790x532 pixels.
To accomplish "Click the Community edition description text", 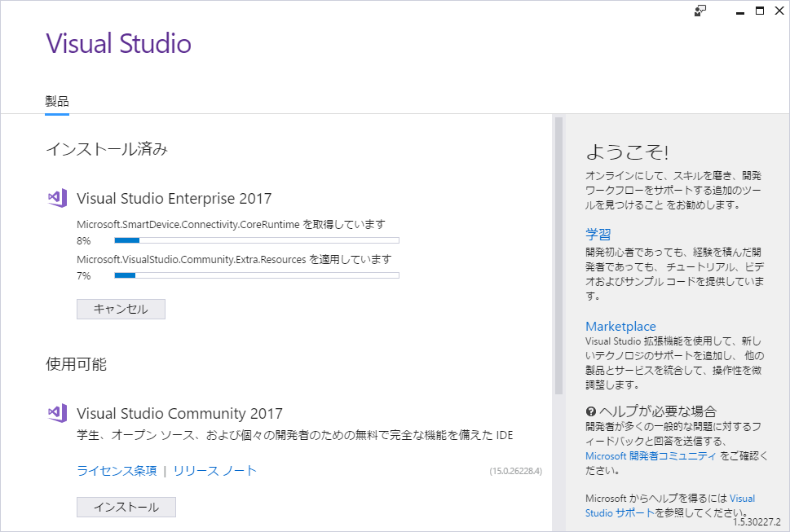I will click(x=295, y=435).
